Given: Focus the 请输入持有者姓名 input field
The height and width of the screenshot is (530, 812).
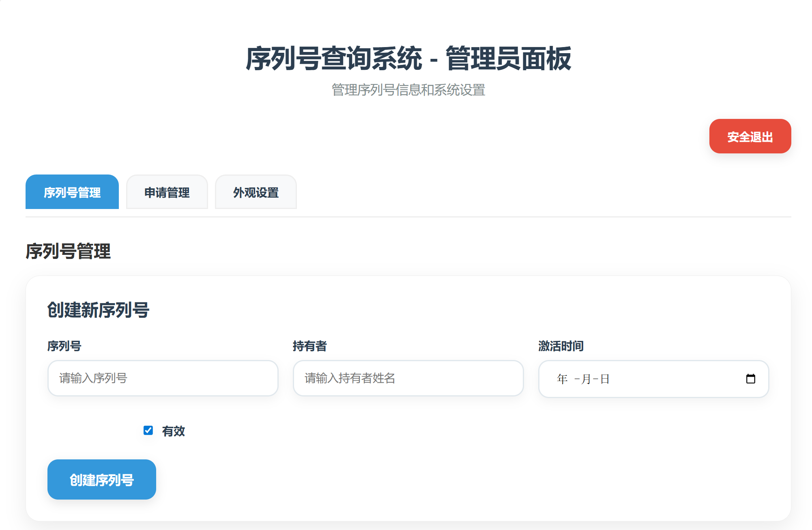Looking at the screenshot, I should coord(408,378).
